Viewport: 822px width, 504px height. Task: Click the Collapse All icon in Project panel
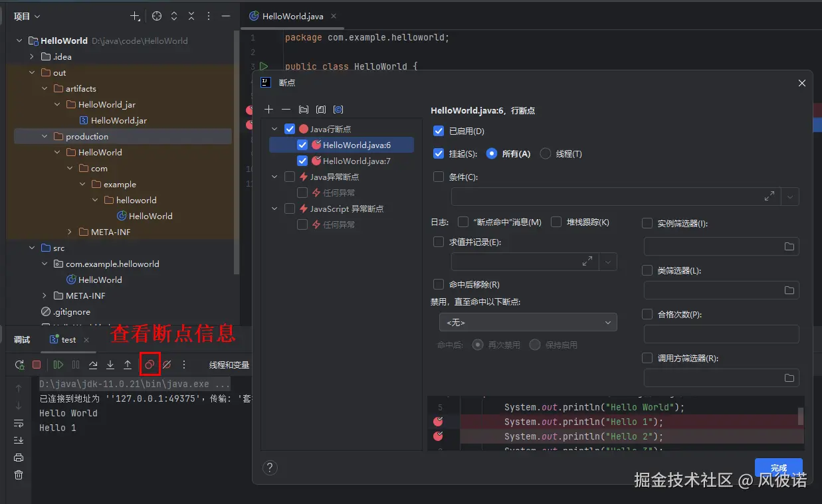[x=191, y=16]
